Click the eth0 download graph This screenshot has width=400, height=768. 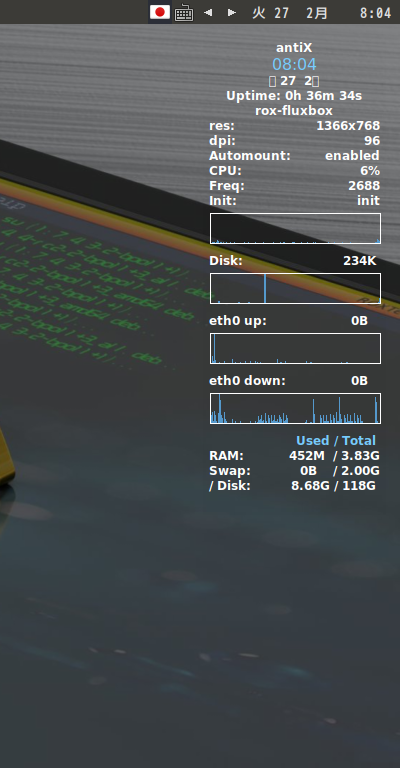295,408
